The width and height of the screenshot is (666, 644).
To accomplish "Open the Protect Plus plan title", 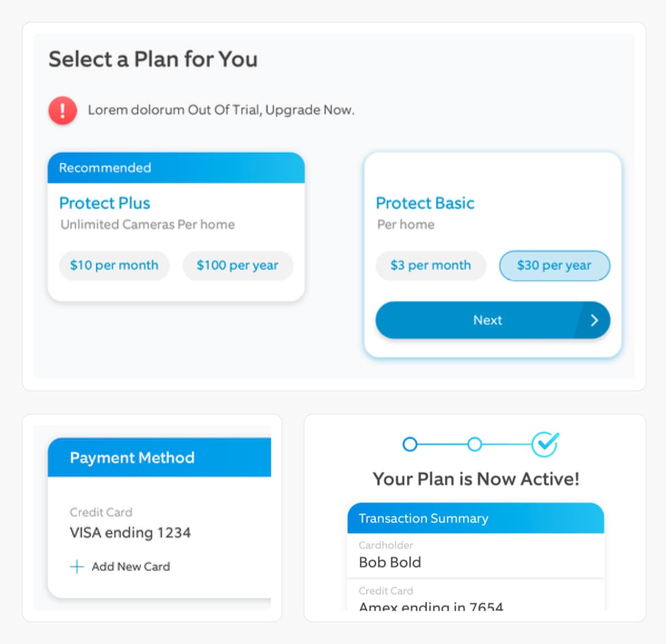I will pyautogui.click(x=105, y=203).
